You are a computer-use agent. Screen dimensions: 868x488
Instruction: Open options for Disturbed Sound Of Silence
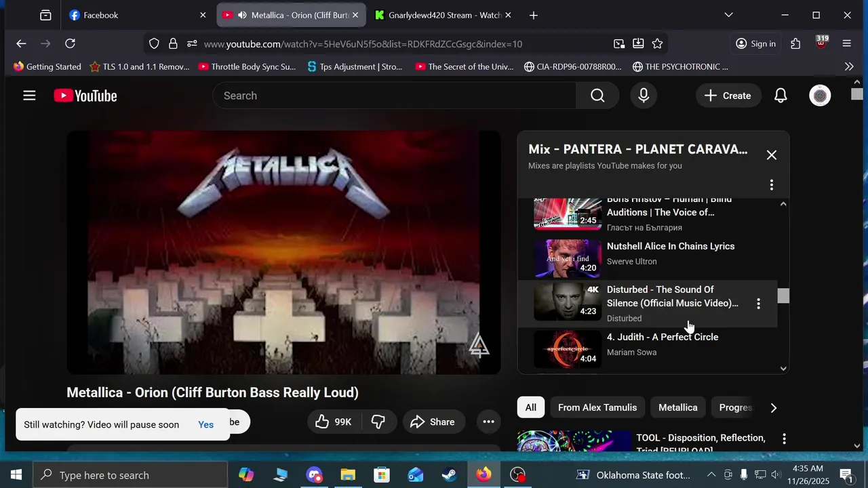tap(758, 304)
